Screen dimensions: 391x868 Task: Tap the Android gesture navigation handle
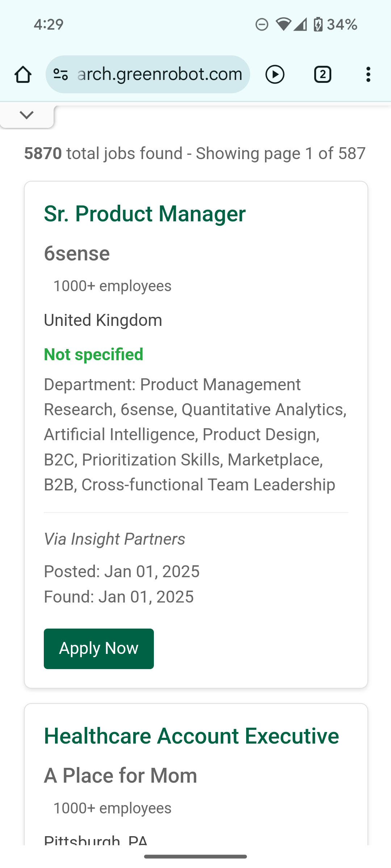[x=195, y=856]
